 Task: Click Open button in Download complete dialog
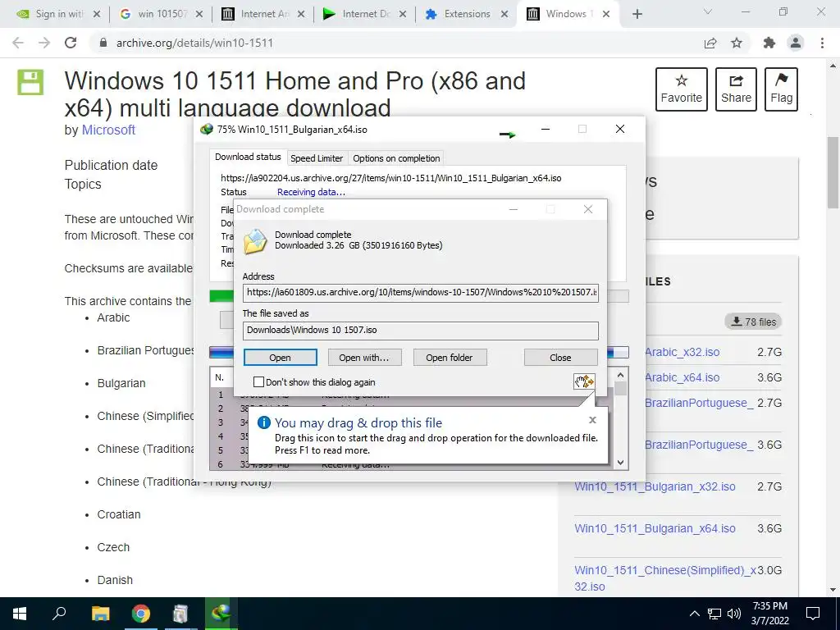(281, 358)
